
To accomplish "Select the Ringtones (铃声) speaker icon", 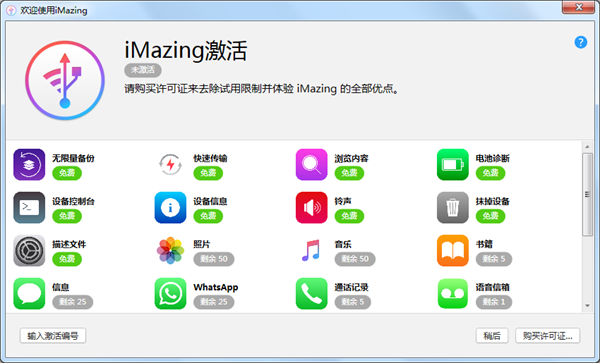I will click(311, 208).
